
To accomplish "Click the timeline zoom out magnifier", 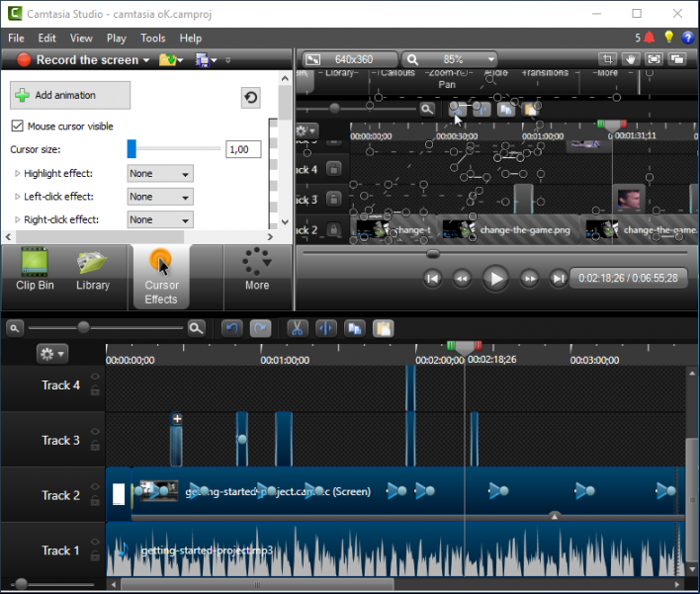I will coord(15,329).
